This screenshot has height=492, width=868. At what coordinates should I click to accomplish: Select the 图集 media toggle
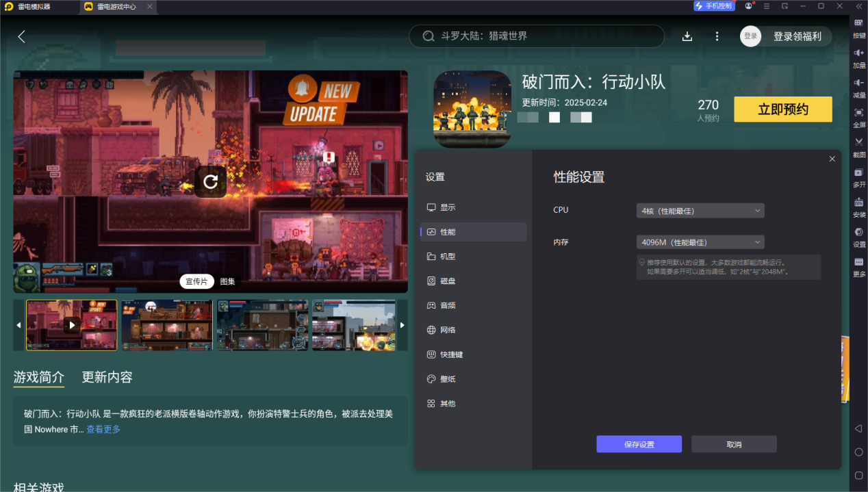227,281
